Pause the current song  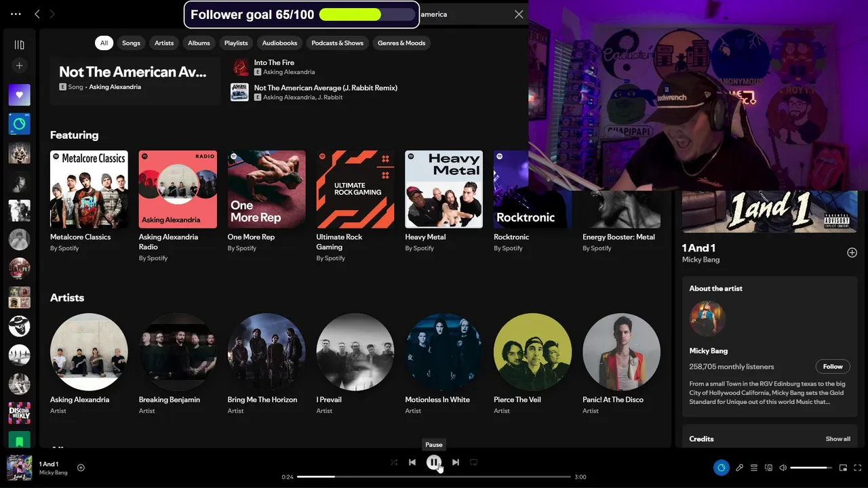434,462
